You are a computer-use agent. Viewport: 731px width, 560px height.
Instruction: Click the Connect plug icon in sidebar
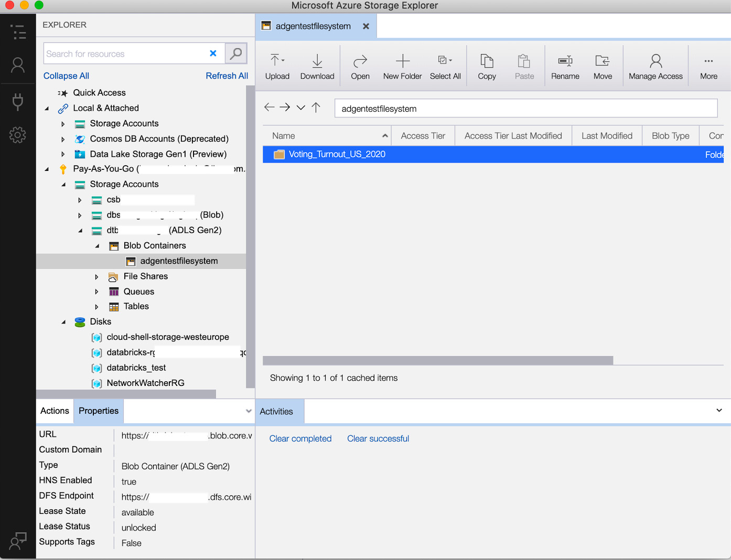(x=18, y=102)
